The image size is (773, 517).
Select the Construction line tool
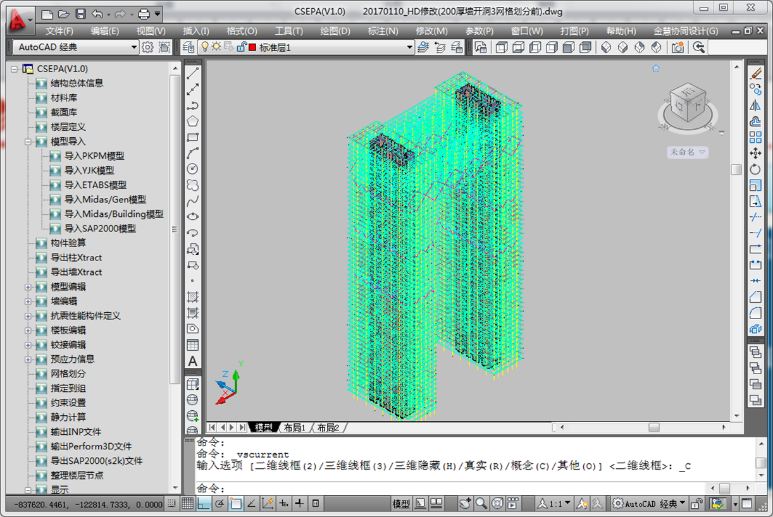193,89
